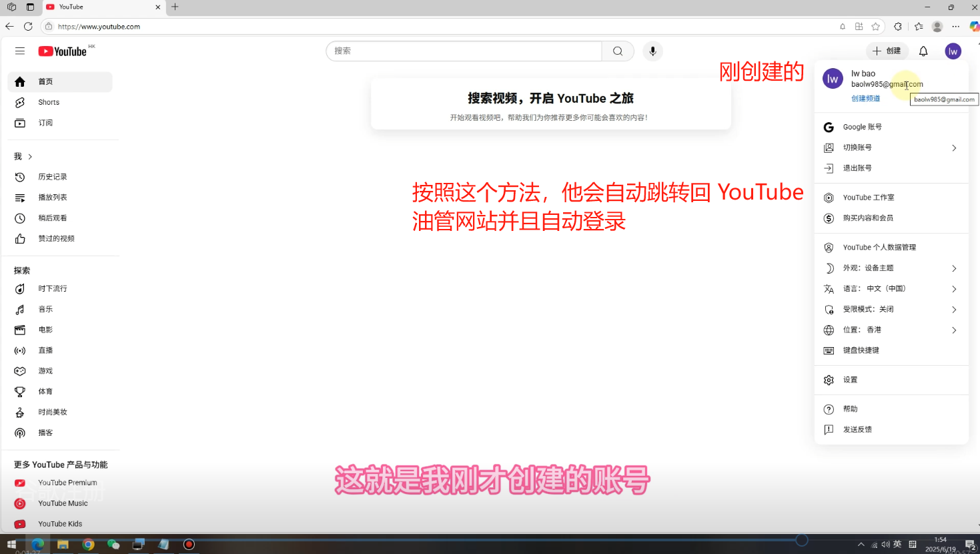Expand the location option (位置: 香港)
980x554 pixels.
tap(891, 330)
